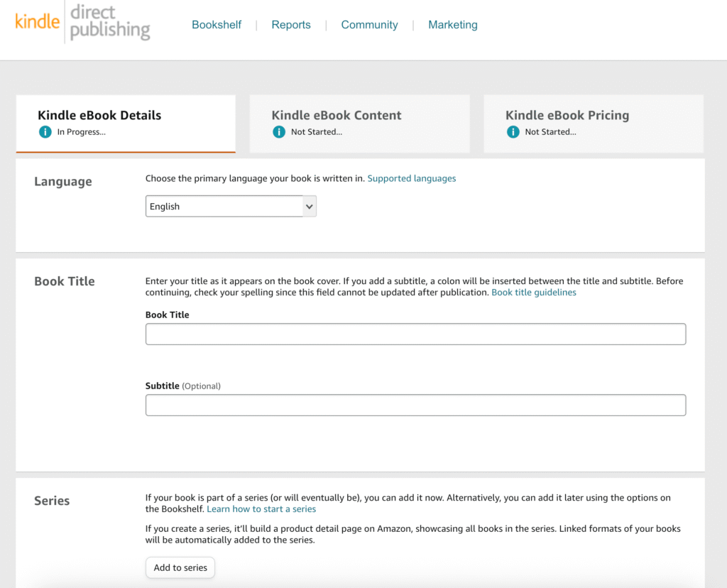This screenshot has height=588, width=727.
Task: Switch to Kindle eBook Content tab
Action: tap(360, 124)
